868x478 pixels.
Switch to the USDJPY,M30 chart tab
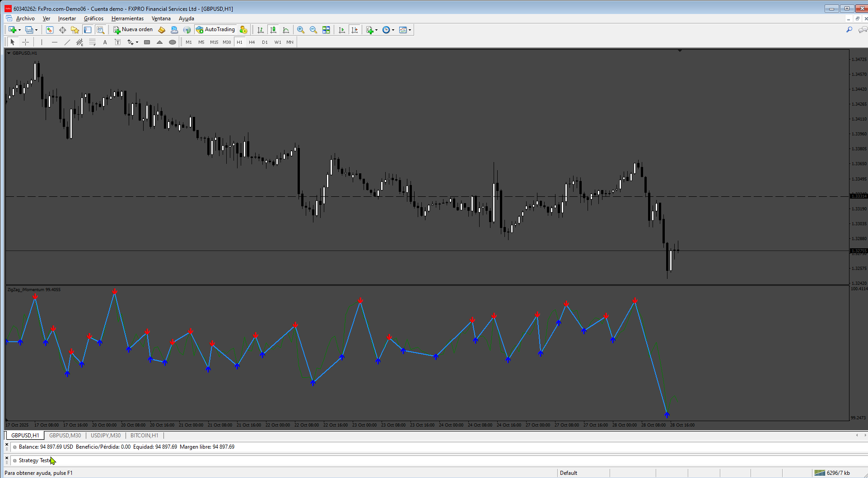click(106, 436)
